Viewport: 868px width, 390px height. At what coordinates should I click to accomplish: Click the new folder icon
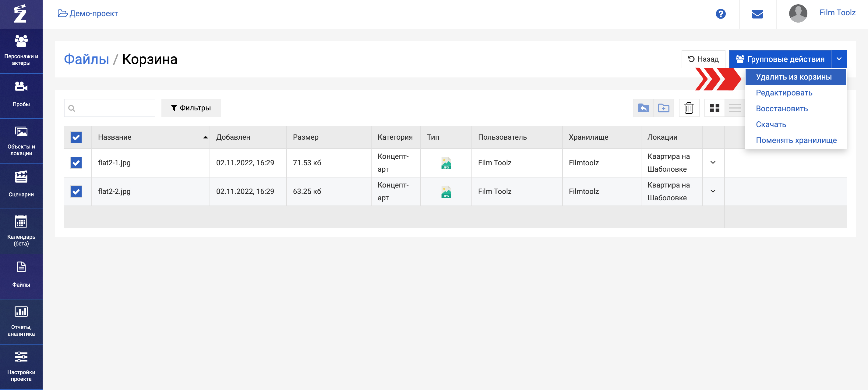[x=663, y=108]
